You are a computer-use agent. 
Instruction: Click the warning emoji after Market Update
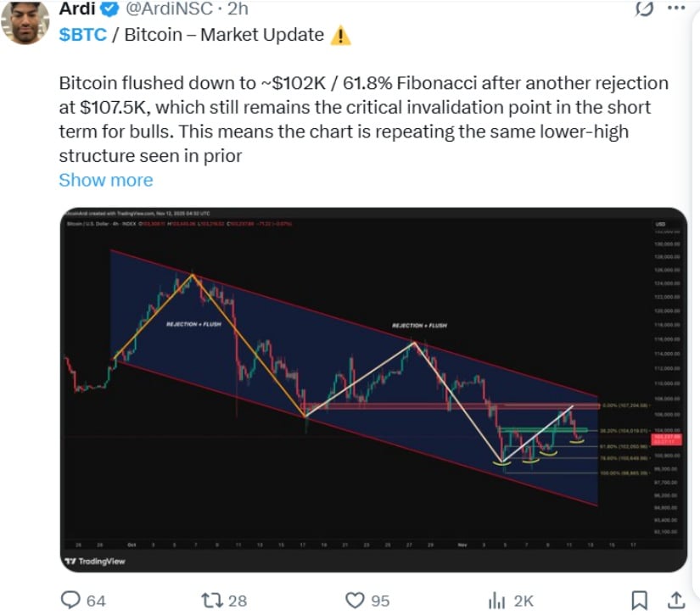coord(340,35)
